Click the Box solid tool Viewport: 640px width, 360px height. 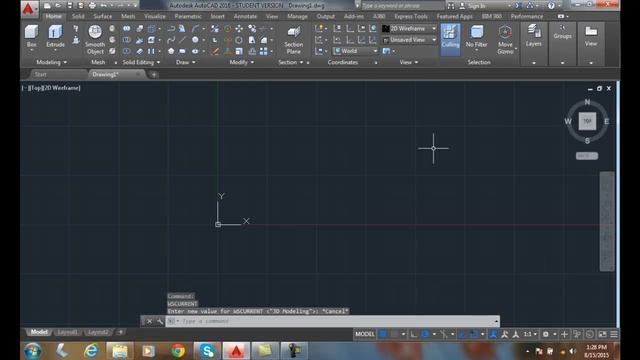[31, 36]
